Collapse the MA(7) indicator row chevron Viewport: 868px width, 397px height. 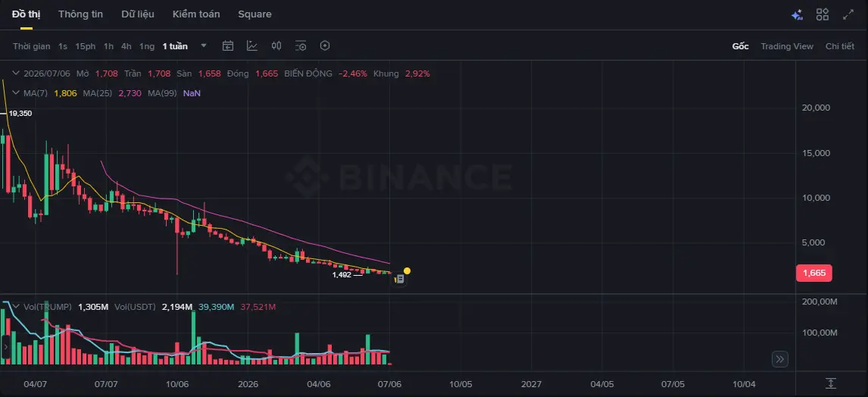coord(15,93)
